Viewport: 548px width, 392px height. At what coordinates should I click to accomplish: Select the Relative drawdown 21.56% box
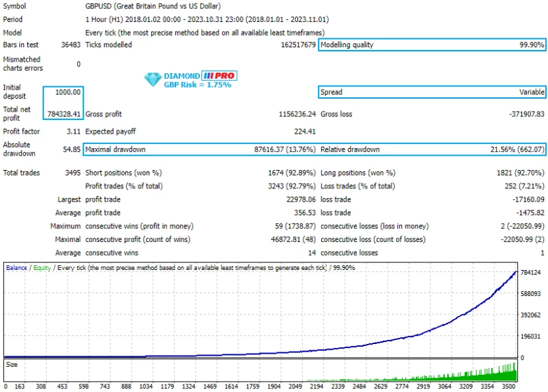pyautogui.click(x=432, y=149)
